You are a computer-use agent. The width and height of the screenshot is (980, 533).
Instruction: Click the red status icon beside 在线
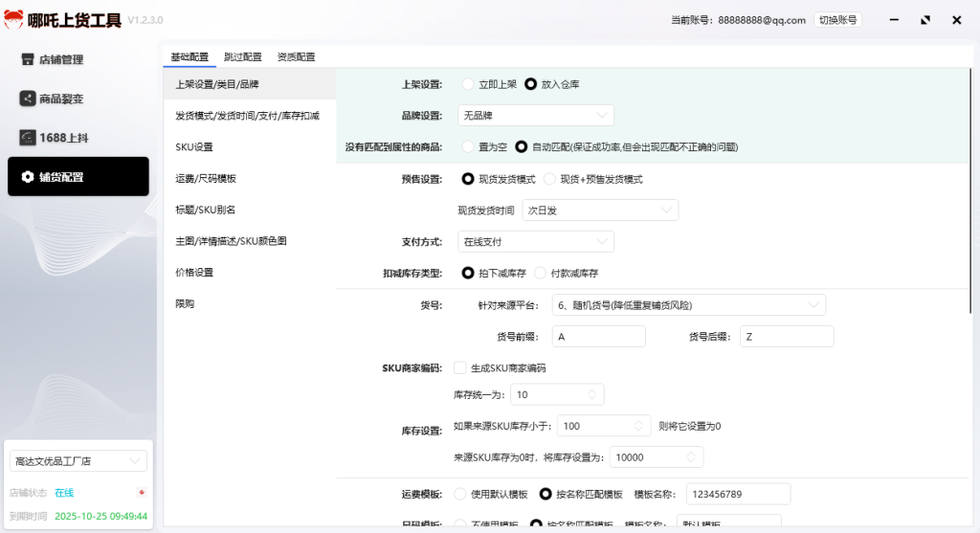pos(142,493)
